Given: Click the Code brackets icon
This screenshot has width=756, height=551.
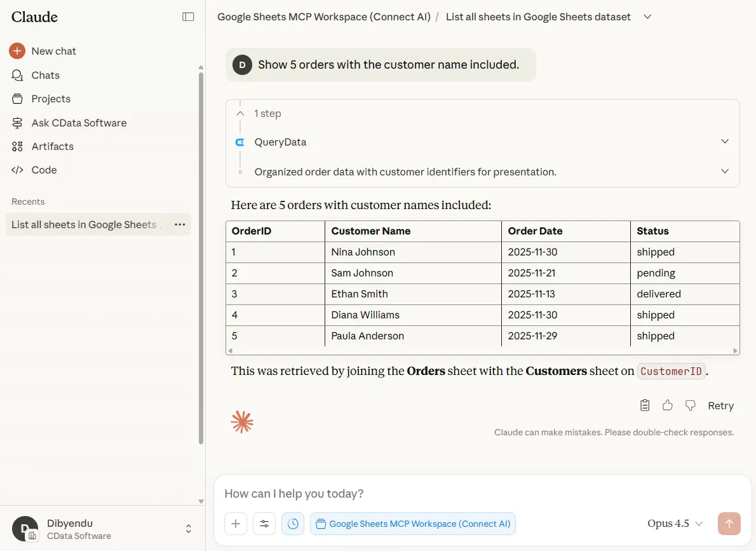Looking at the screenshot, I should (17, 170).
